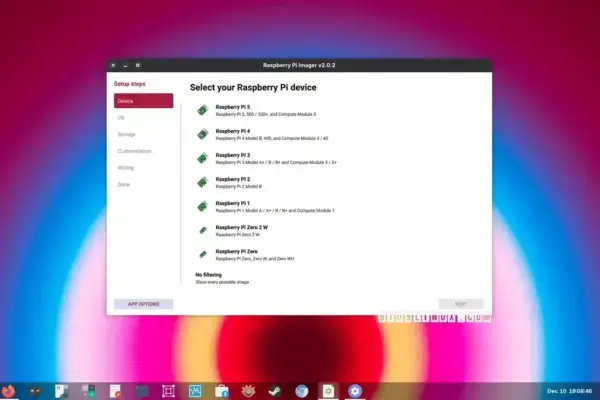
Task: Open Firefox from the taskbar
Action: click(8, 391)
